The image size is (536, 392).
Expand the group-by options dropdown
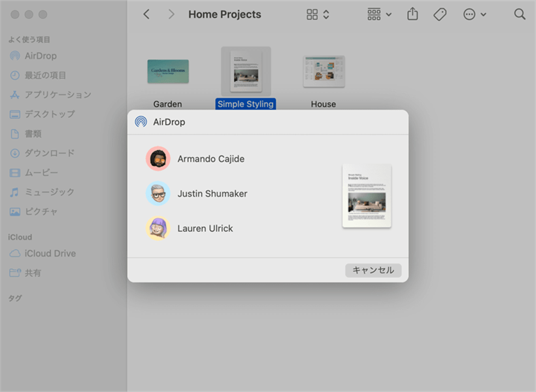point(379,14)
